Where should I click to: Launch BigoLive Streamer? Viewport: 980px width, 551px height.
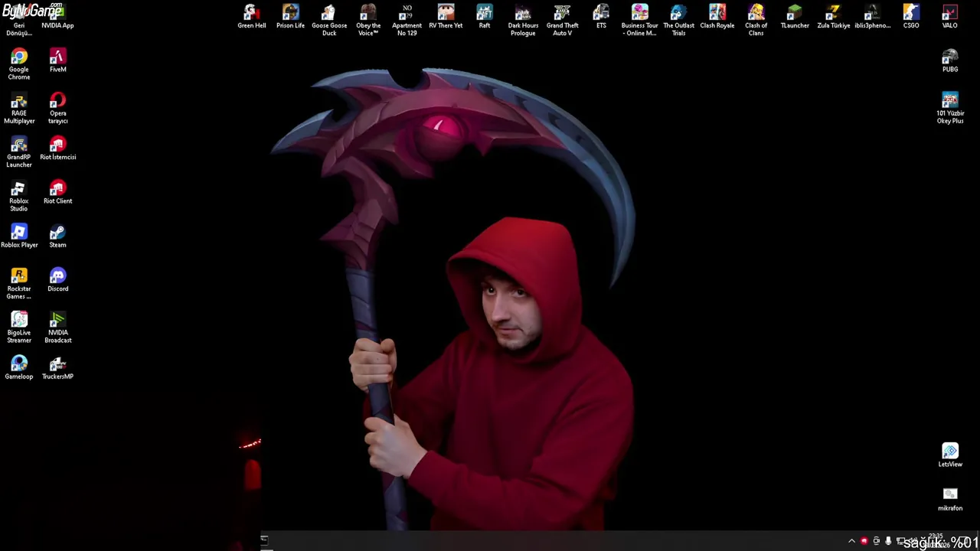tap(19, 328)
